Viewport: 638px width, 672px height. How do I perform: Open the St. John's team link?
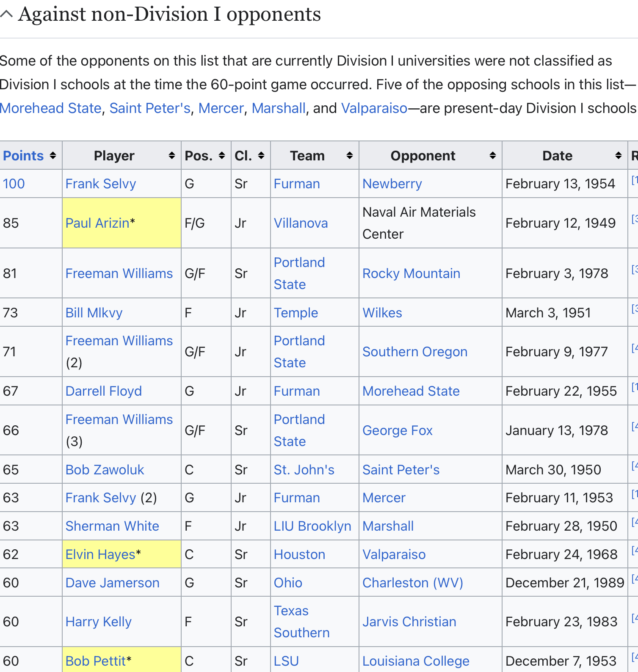click(304, 470)
